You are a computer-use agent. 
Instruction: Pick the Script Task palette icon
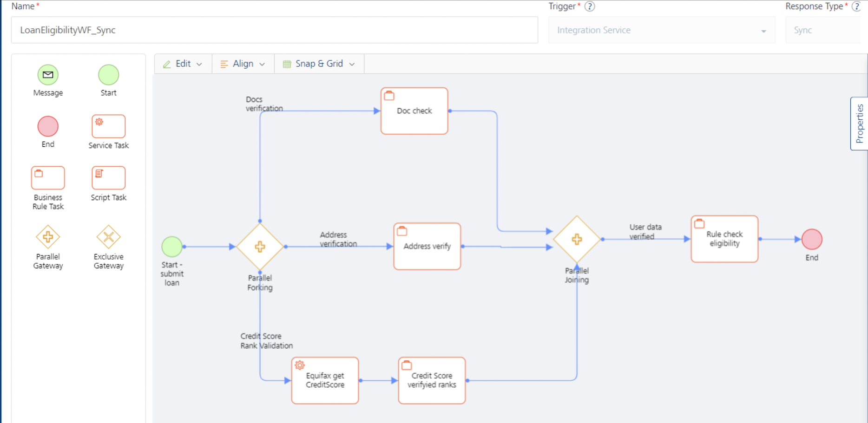click(x=108, y=178)
